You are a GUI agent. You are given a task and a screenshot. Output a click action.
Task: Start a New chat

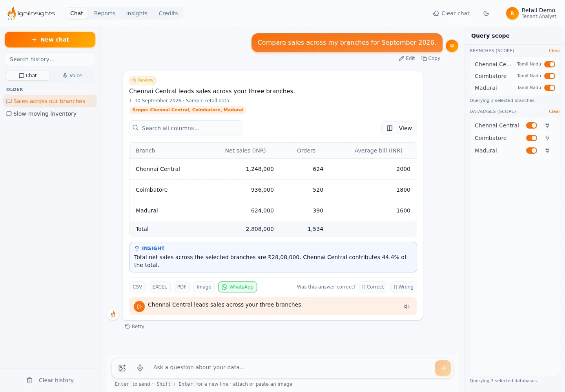[50, 40]
